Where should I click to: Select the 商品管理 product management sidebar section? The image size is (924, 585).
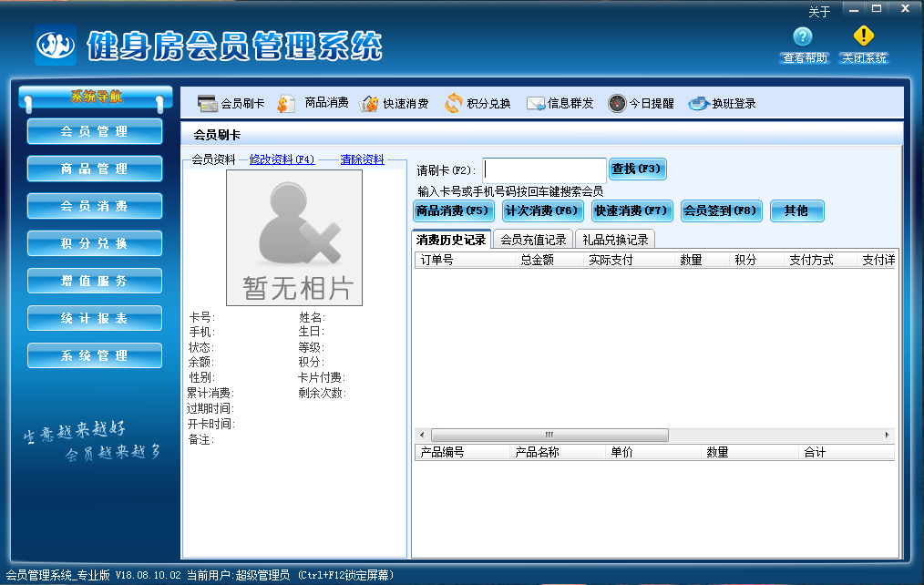pos(94,168)
